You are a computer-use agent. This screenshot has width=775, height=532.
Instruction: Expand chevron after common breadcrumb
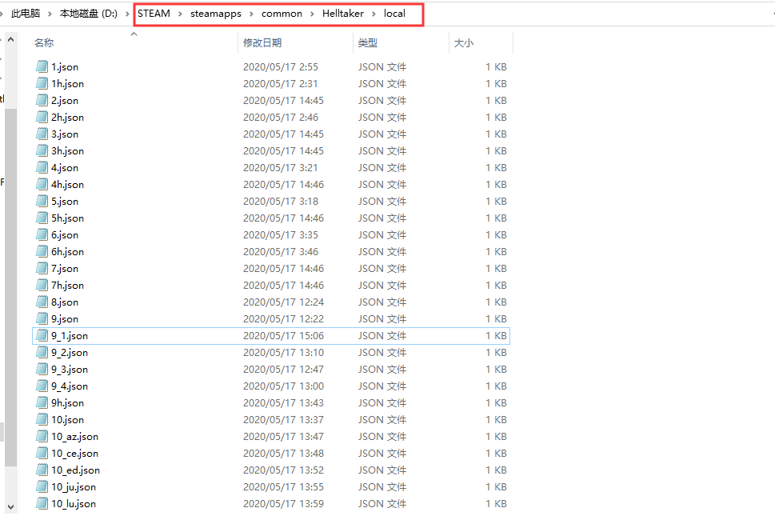point(312,14)
